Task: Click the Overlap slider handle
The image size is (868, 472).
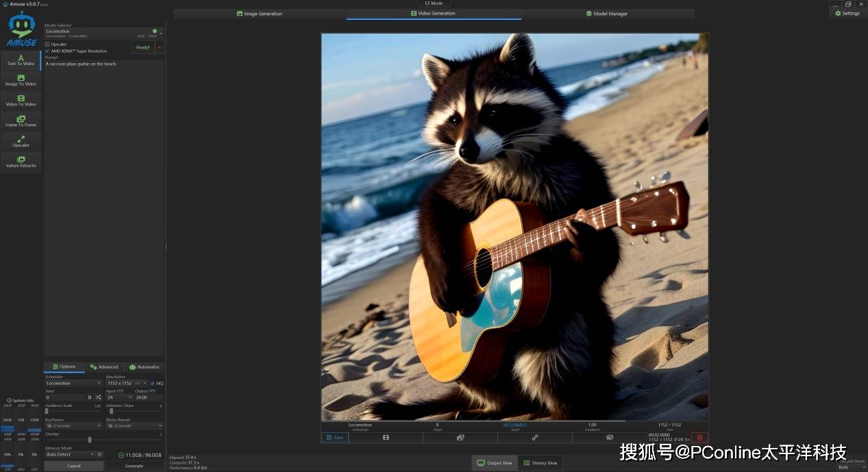Action: pyautogui.click(x=90, y=440)
